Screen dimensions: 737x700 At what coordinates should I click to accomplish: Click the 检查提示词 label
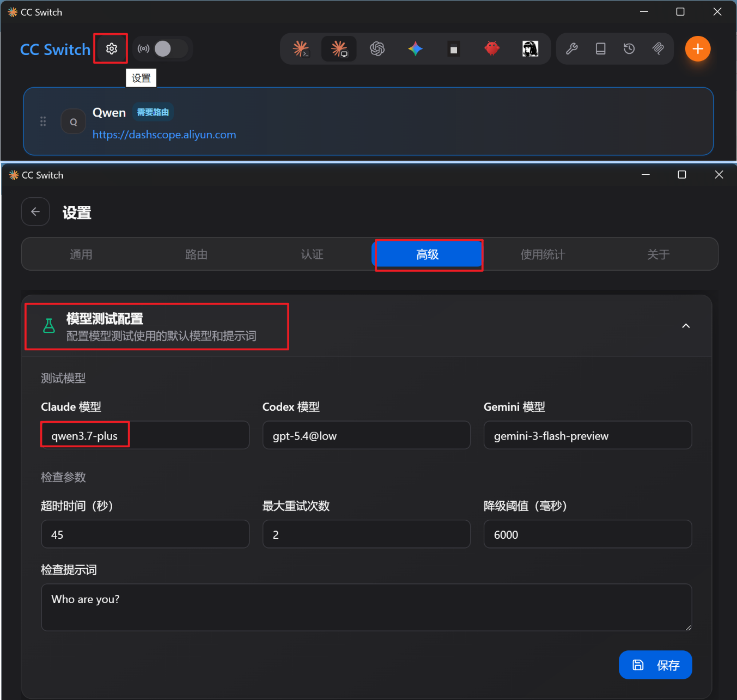69,570
